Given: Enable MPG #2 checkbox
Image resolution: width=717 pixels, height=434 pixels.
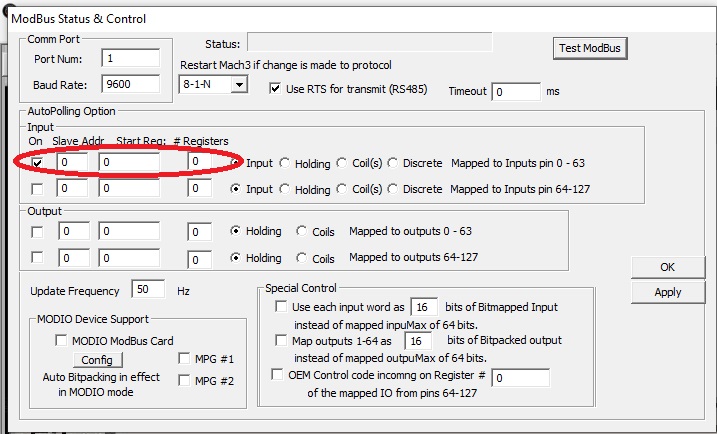Looking at the screenshot, I should [x=184, y=380].
